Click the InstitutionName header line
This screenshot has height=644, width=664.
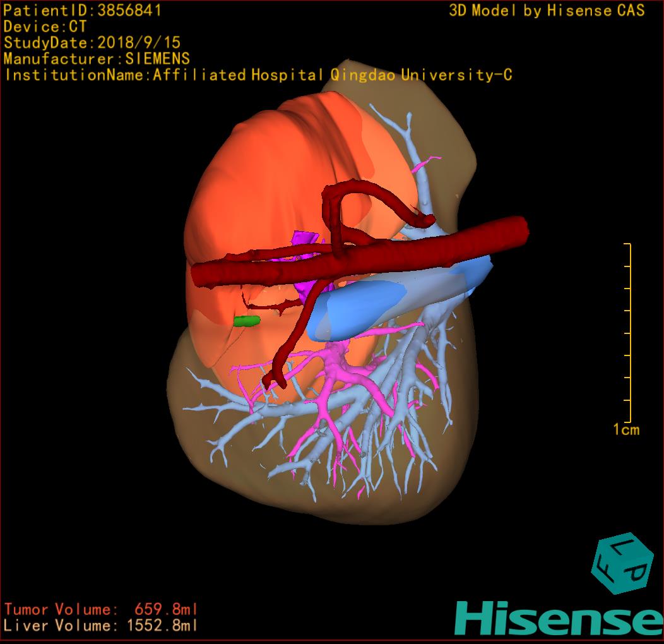pyautogui.click(x=258, y=75)
